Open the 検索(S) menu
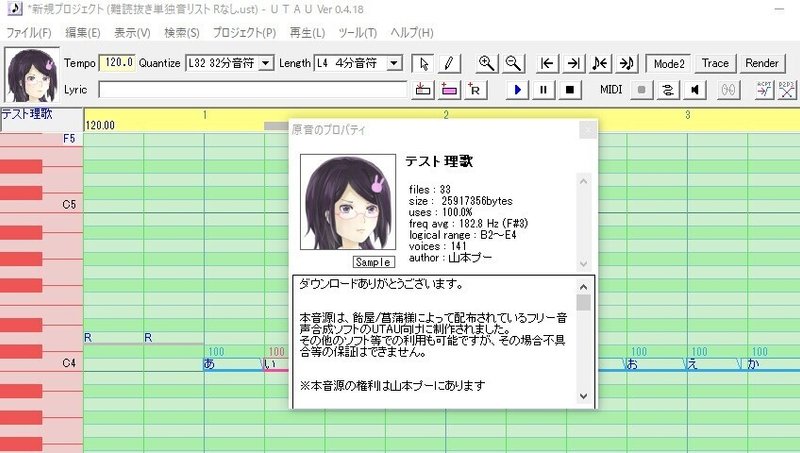 coord(182,33)
